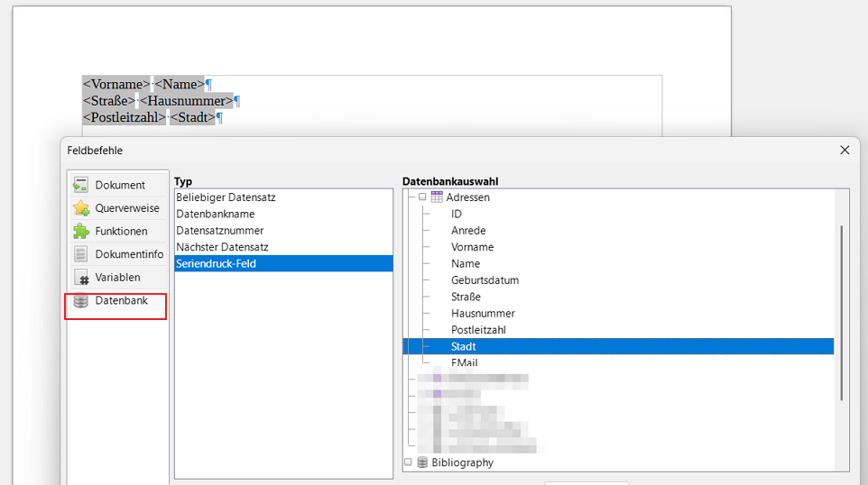Select the Postleitzahl field in tree

coord(478,330)
